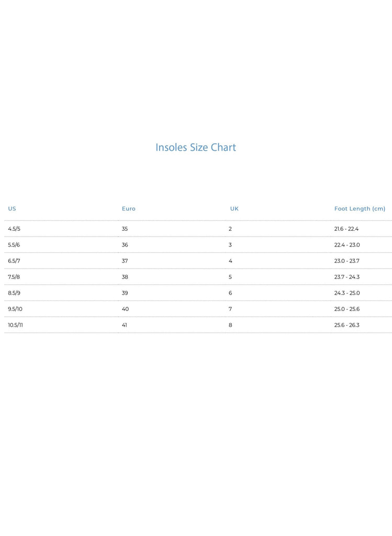The image size is (392, 536).
Task: Click the Insoles Size Chart title
Action: (196, 148)
